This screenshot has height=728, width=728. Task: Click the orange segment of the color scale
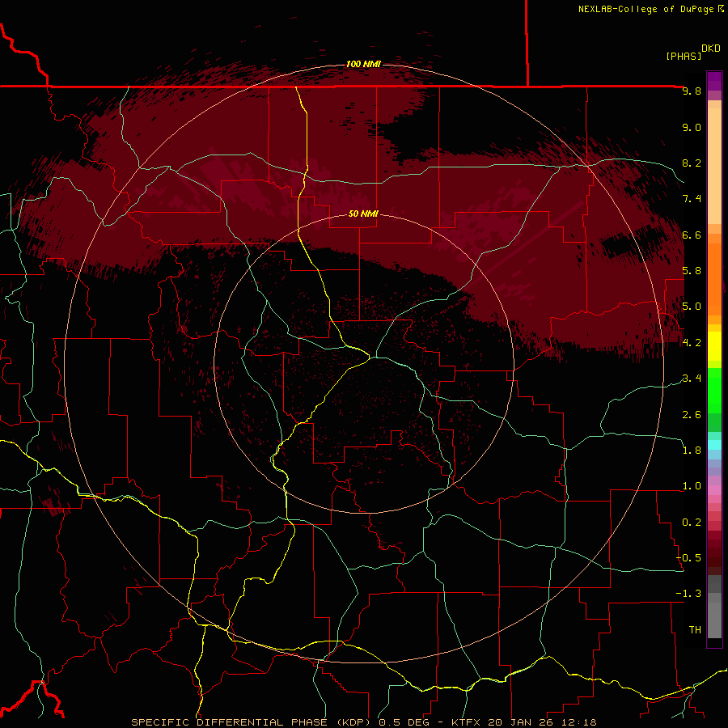[x=714, y=279]
